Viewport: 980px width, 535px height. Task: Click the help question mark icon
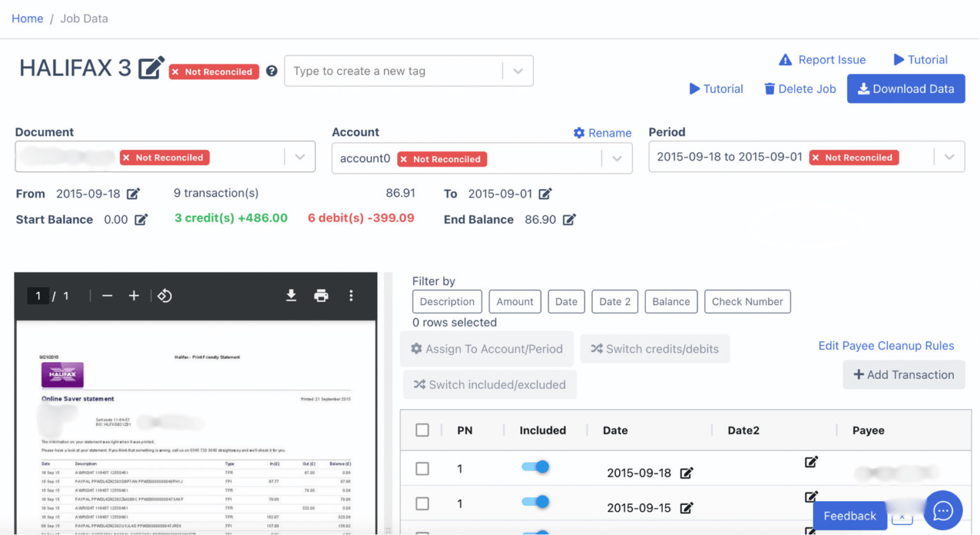pyautogui.click(x=272, y=71)
